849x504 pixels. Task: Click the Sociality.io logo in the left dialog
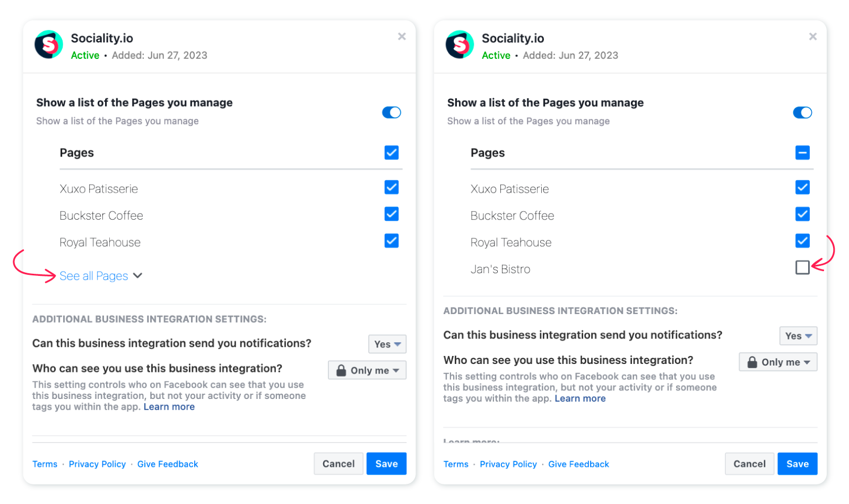[x=49, y=45]
